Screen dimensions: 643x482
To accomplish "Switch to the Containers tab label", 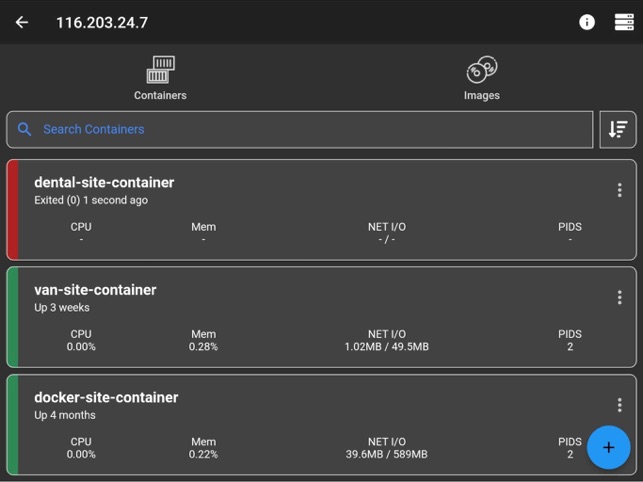I will point(160,95).
